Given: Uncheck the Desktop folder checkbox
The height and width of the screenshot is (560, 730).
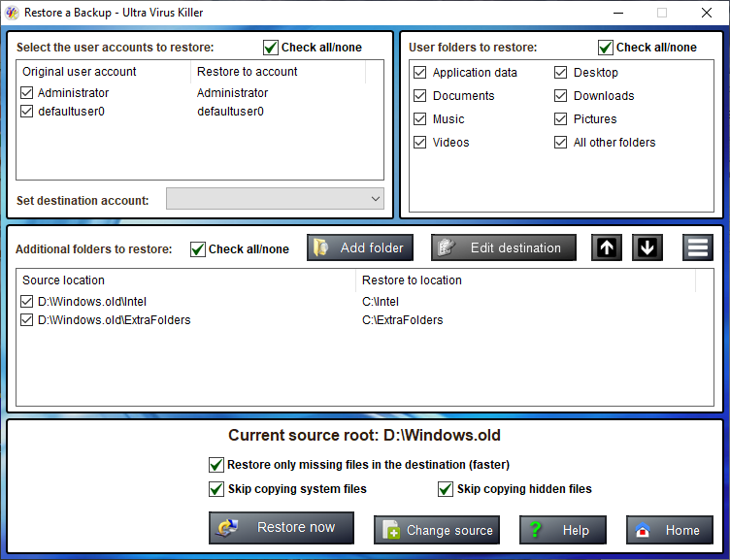Looking at the screenshot, I should 560,73.
